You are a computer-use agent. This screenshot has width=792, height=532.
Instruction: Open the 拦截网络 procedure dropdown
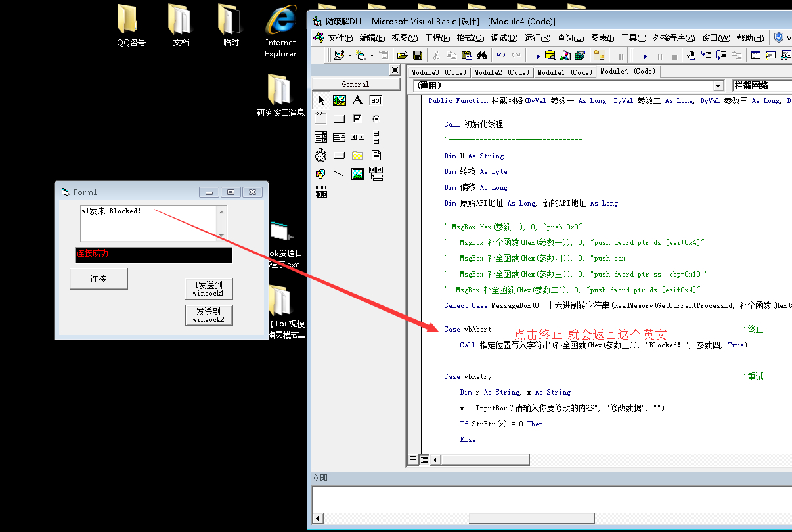click(x=762, y=86)
